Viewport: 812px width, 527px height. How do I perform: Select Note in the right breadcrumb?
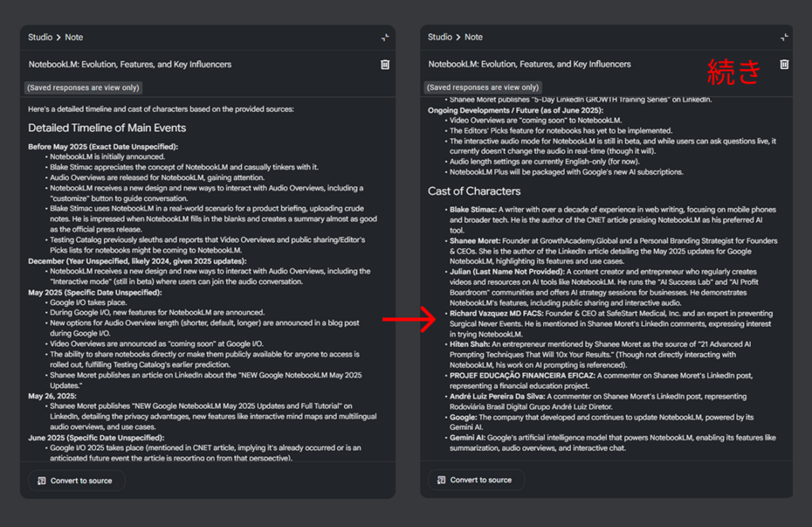(x=473, y=37)
